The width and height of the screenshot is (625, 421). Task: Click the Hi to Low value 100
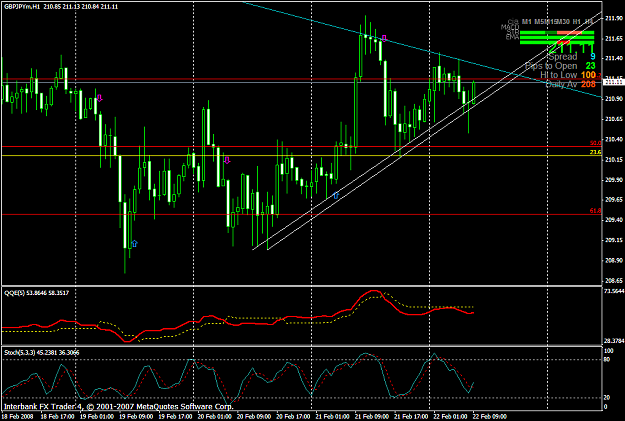coord(588,75)
